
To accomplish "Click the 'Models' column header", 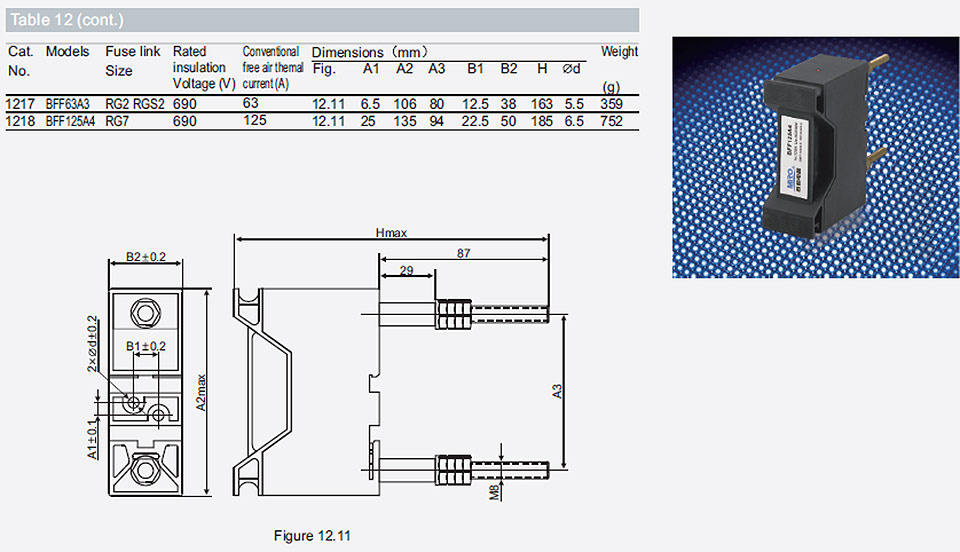I will point(67,51).
